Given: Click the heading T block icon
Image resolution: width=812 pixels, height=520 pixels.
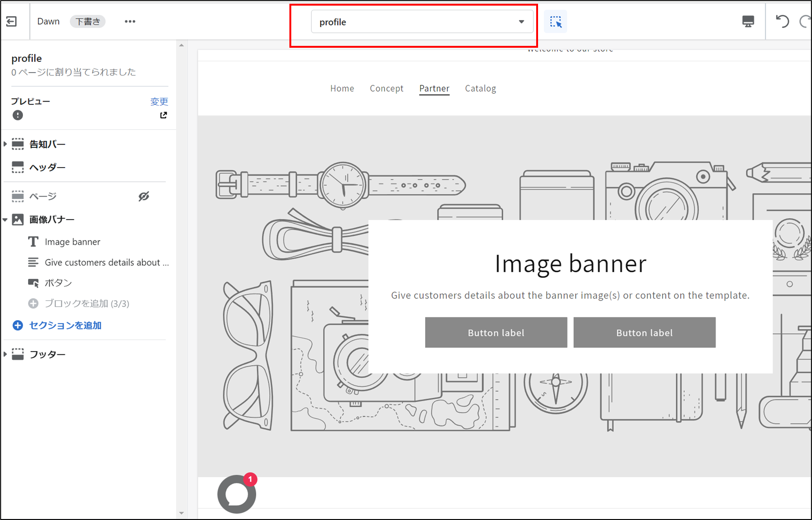Looking at the screenshot, I should pyautogui.click(x=33, y=242).
